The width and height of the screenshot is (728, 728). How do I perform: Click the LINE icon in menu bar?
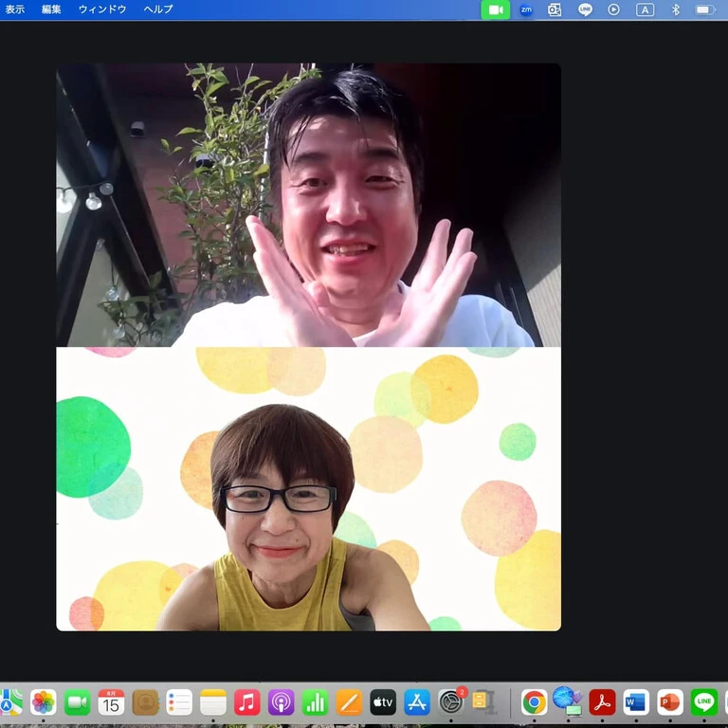585,9
